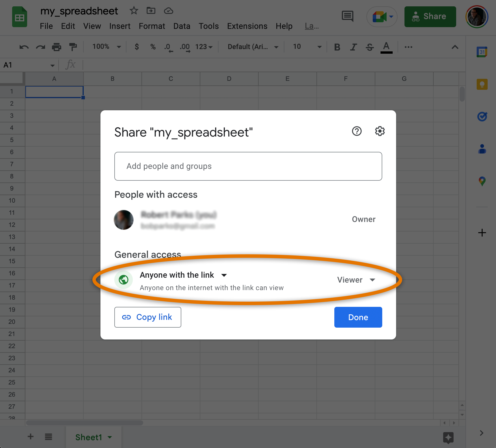
Task: Toggle italic formatting
Action: point(353,47)
